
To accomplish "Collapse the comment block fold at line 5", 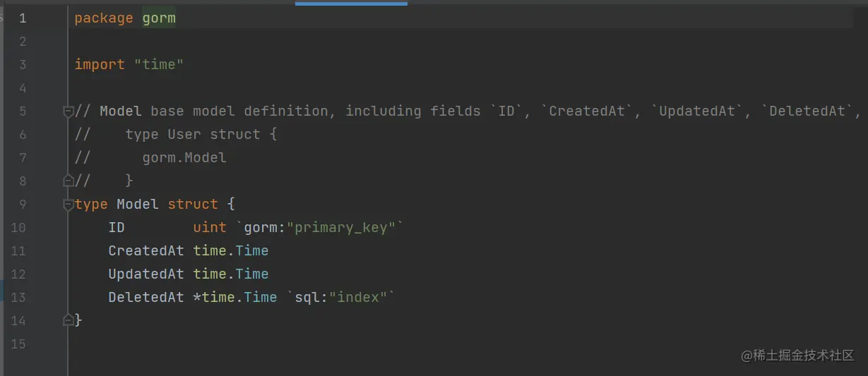I will tap(69, 111).
